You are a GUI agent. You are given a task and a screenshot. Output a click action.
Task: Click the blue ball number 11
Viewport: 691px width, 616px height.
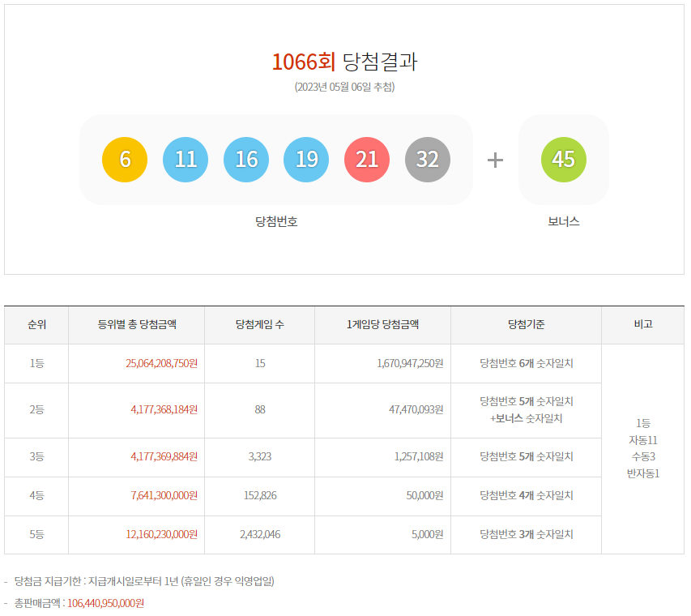[x=186, y=160]
